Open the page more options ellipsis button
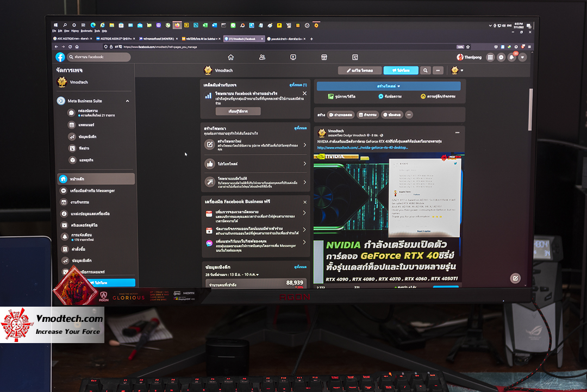The image size is (587, 392). 438,70
